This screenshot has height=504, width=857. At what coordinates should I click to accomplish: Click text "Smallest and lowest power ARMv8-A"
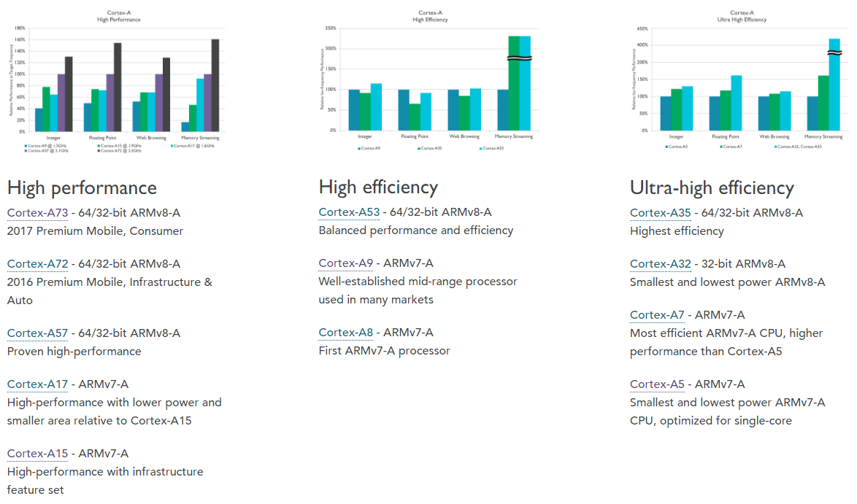(728, 282)
